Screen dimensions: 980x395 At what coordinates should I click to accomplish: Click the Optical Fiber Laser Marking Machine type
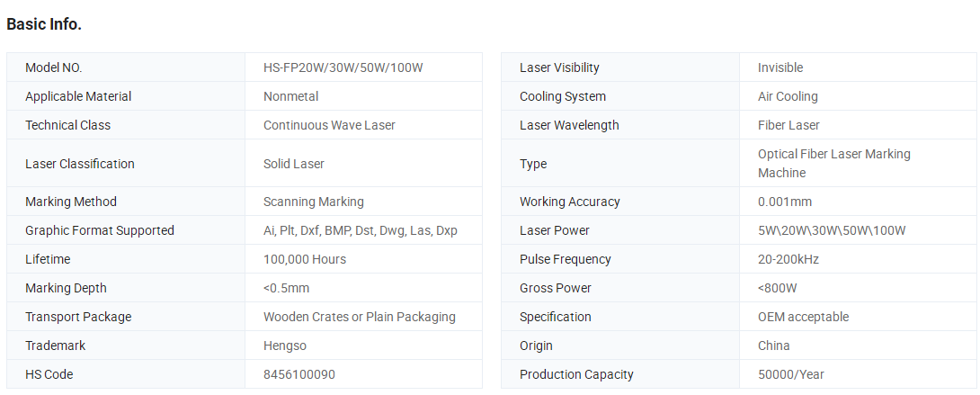[x=834, y=163]
